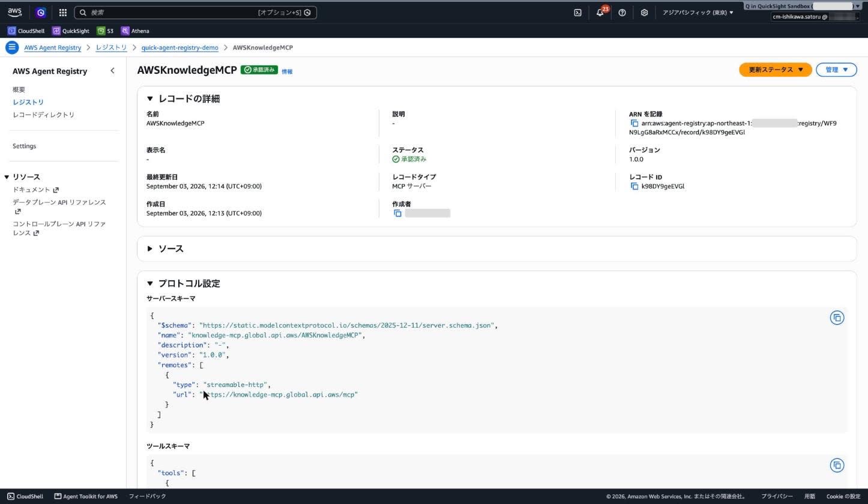Open the help question mark menu

(622, 12)
